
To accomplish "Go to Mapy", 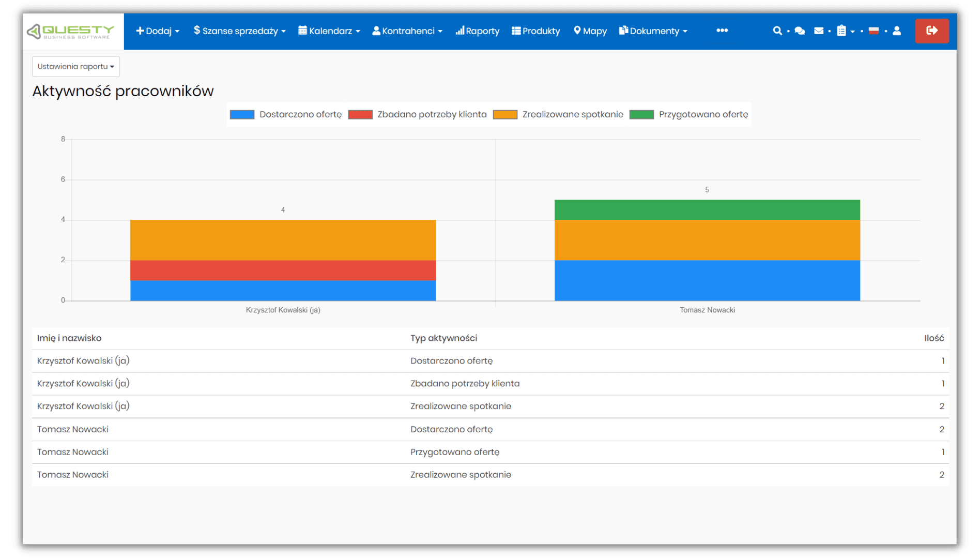I will [x=590, y=31].
